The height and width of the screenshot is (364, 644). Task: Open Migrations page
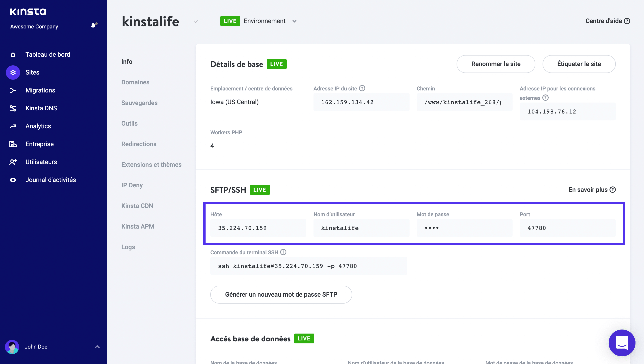pos(40,90)
